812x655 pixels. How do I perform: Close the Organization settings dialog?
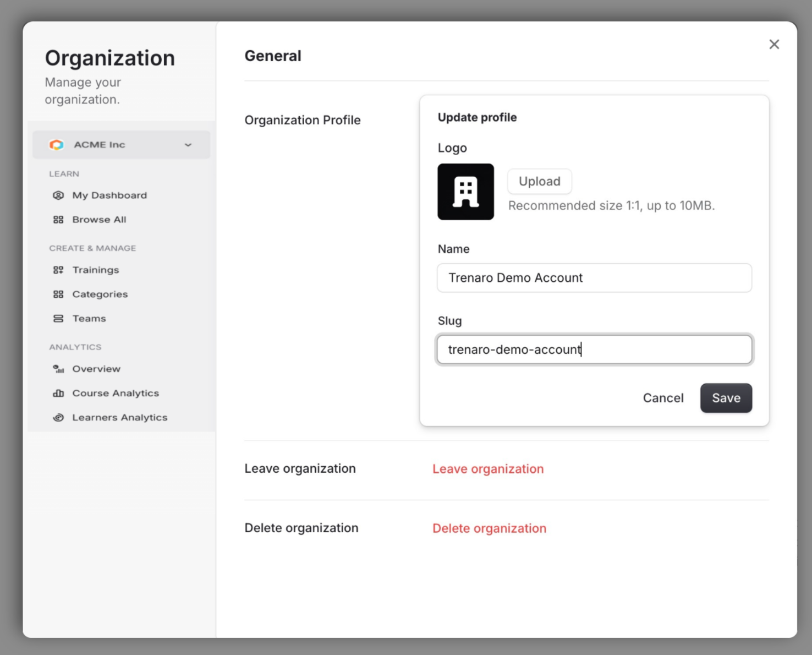click(774, 44)
